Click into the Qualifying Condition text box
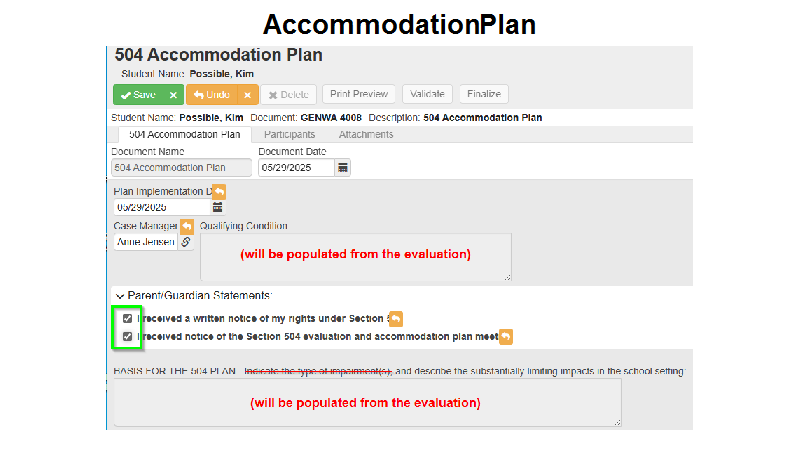Viewport: 800px width, 450px height. click(x=356, y=257)
